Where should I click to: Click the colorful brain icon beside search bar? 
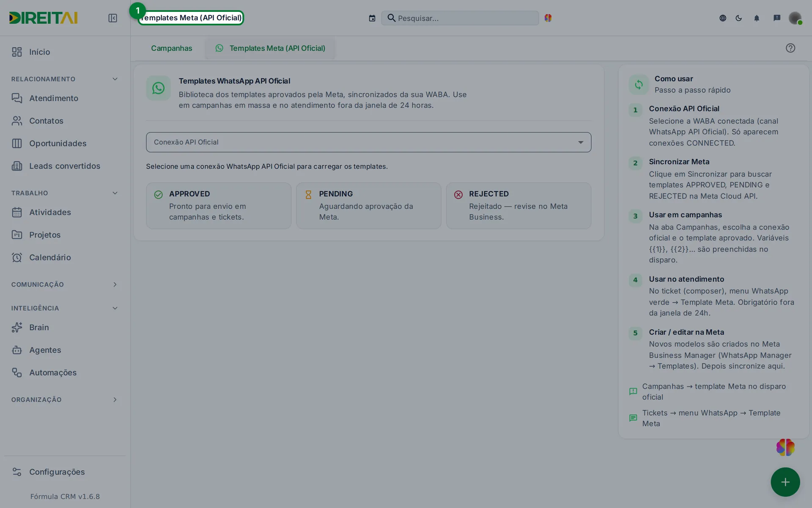tap(548, 18)
